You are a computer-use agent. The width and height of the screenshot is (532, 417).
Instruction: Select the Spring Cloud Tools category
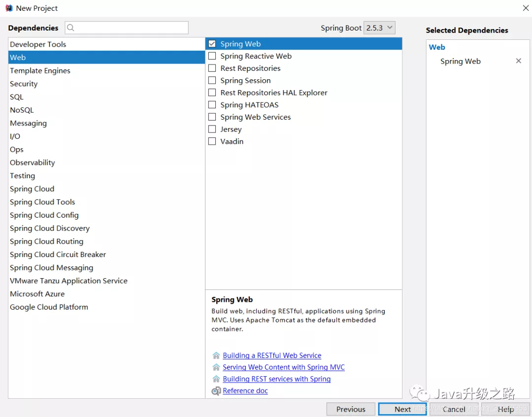[106, 202]
